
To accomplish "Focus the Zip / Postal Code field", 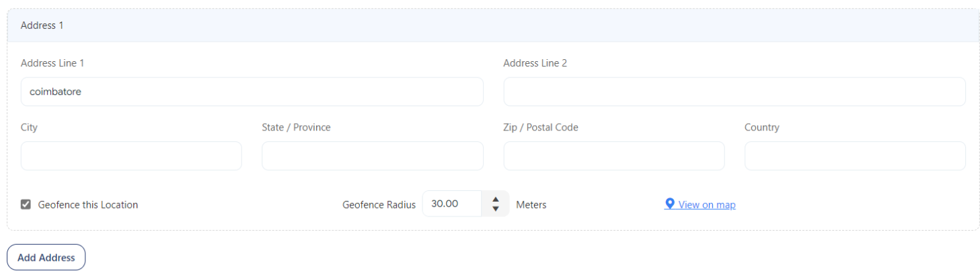I will pos(613,156).
